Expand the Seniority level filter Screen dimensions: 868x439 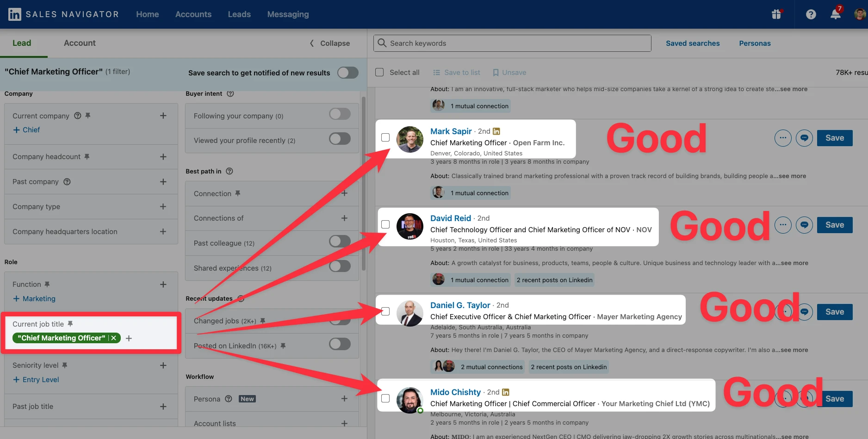pos(163,365)
